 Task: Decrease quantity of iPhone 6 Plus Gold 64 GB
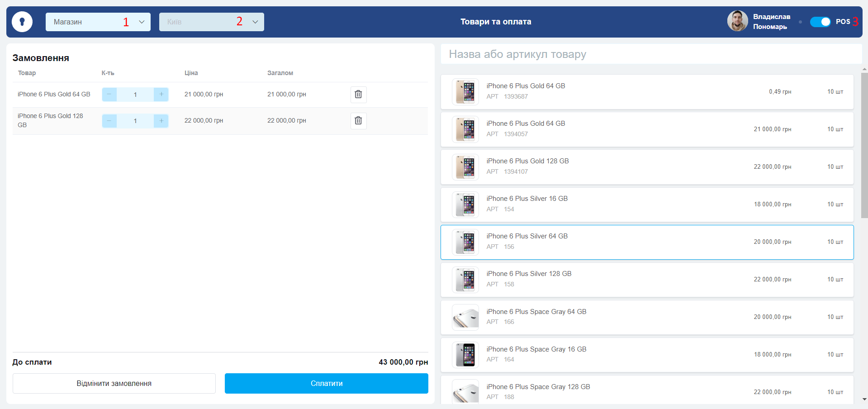click(109, 94)
